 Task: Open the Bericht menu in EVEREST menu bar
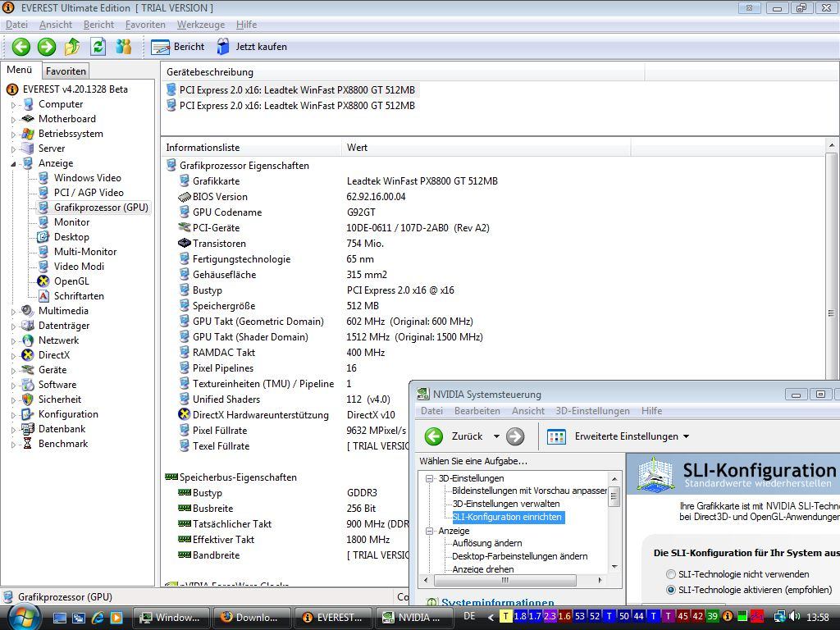98,25
